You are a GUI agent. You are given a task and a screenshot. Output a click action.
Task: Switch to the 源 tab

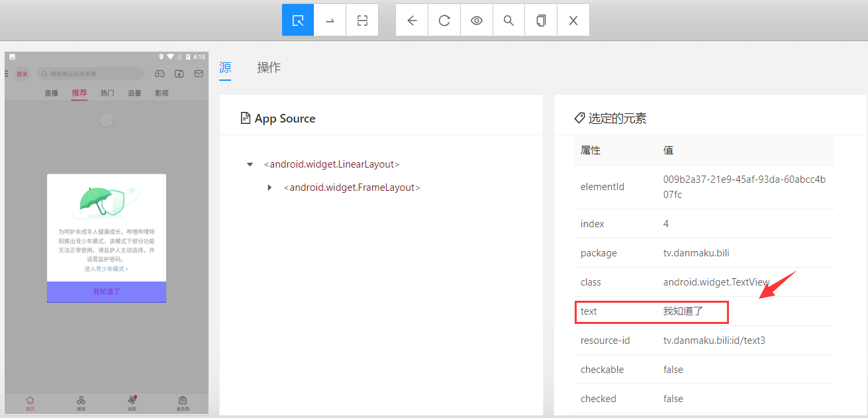point(225,68)
